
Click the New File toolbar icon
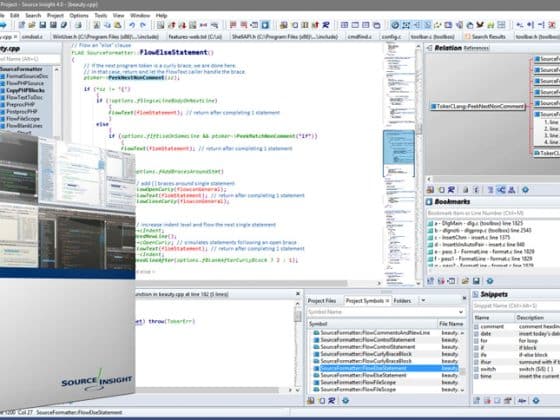pyautogui.click(x=22, y=25)
